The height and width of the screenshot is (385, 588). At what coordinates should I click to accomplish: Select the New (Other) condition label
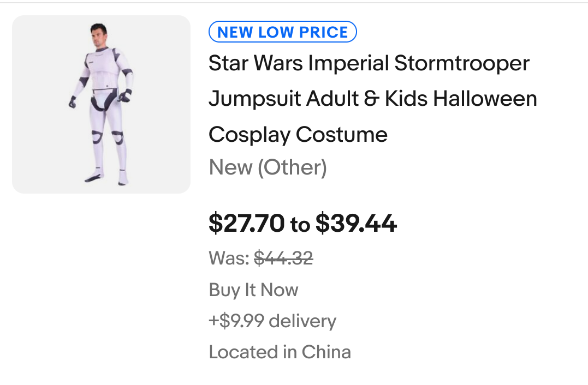pos(268,167)
